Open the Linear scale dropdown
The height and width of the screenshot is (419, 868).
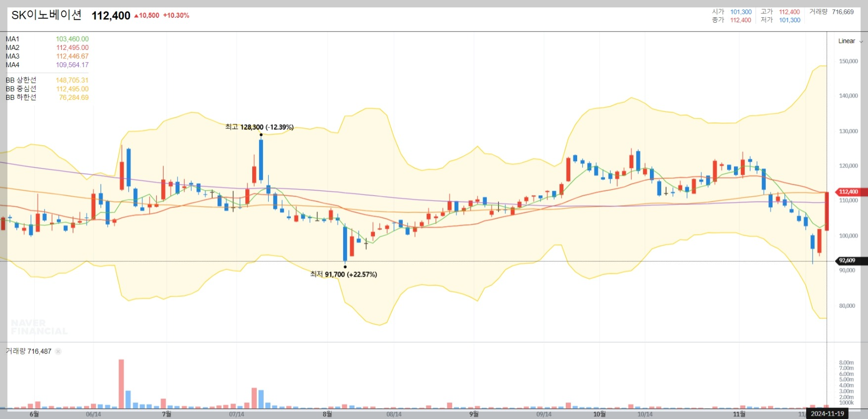pyautogui.click(x=850, y=41)
